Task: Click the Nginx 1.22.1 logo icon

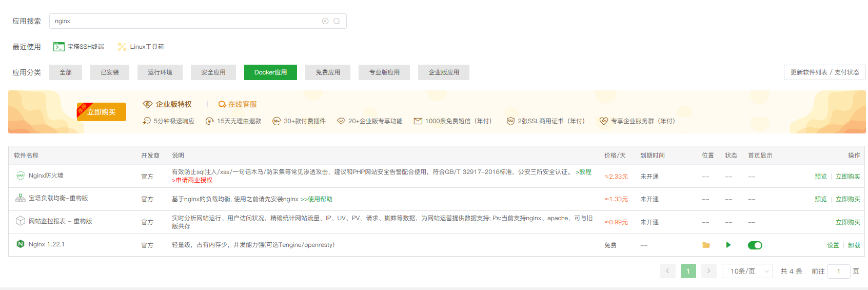Action: tap(21, 244)
